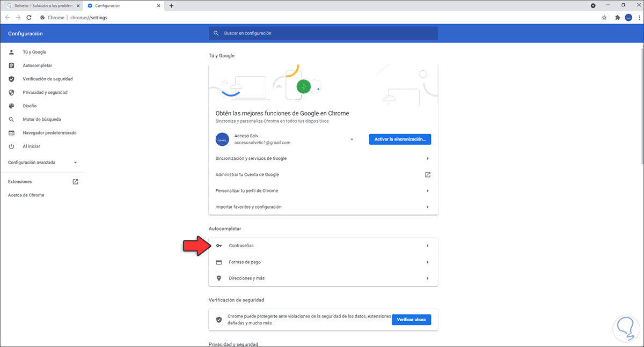
Task: Click the location pin icon for Direcciones y más
Action: (x=218, y=278)
